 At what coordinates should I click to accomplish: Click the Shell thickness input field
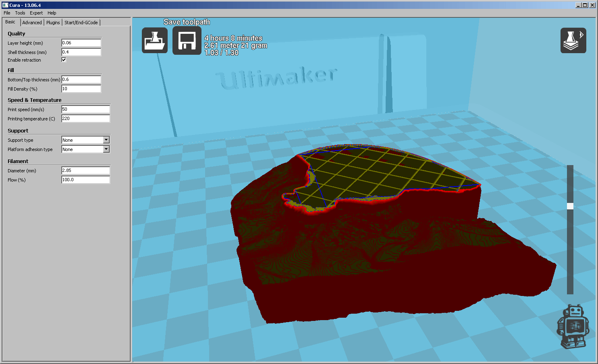[x=81, y=52]
